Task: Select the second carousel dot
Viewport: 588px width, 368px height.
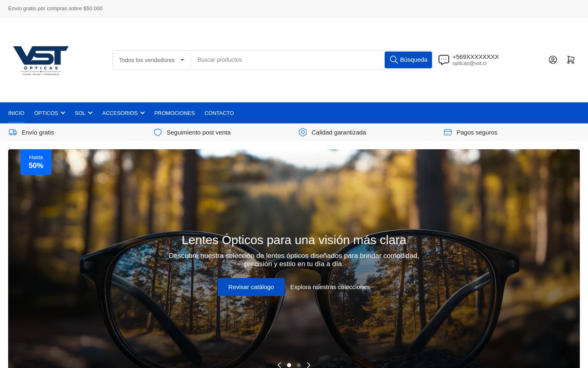Action: pos(299,365)
